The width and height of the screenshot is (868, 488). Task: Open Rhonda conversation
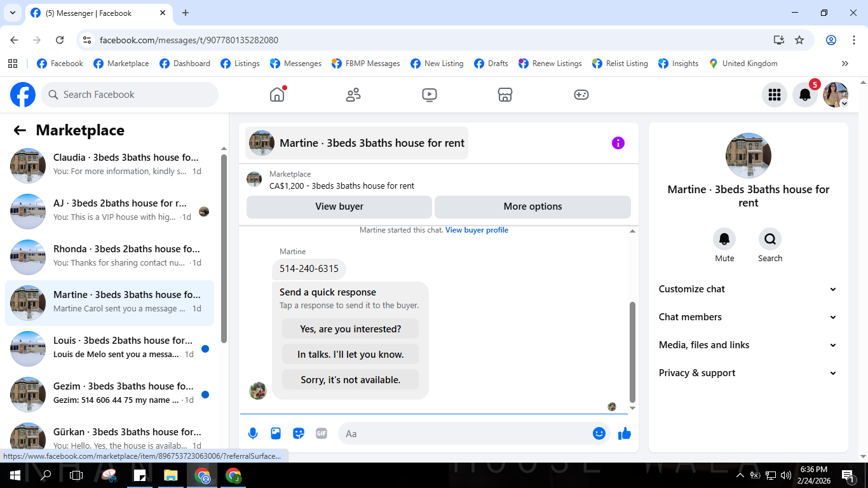(x=109, y=257)
